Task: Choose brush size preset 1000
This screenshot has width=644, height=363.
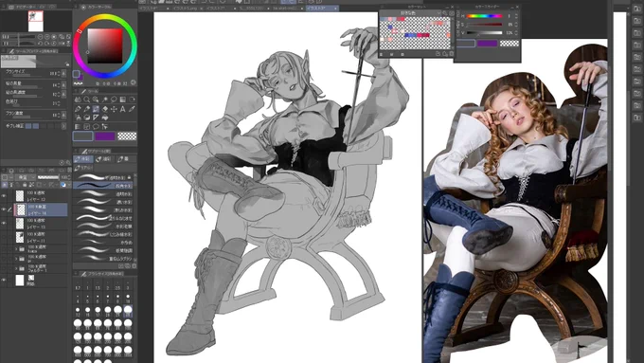Action: click(x=128, y=351)
